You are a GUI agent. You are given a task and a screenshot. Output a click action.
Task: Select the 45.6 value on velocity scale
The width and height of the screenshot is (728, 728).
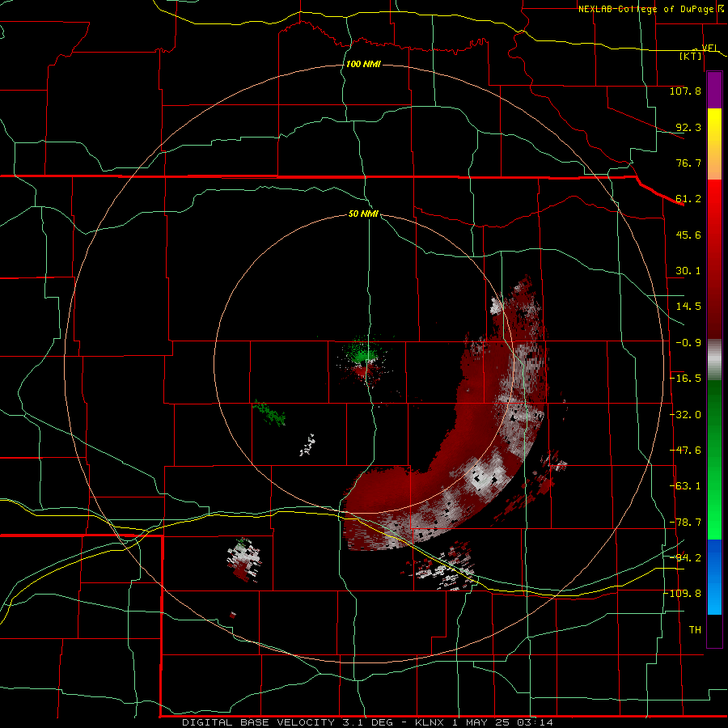(688, 235)
